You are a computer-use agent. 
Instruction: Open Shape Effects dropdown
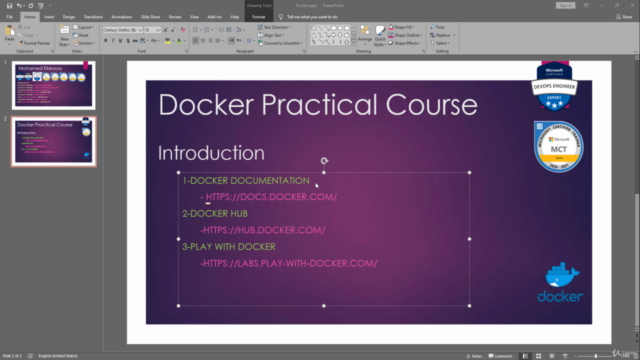click(404, 43)
